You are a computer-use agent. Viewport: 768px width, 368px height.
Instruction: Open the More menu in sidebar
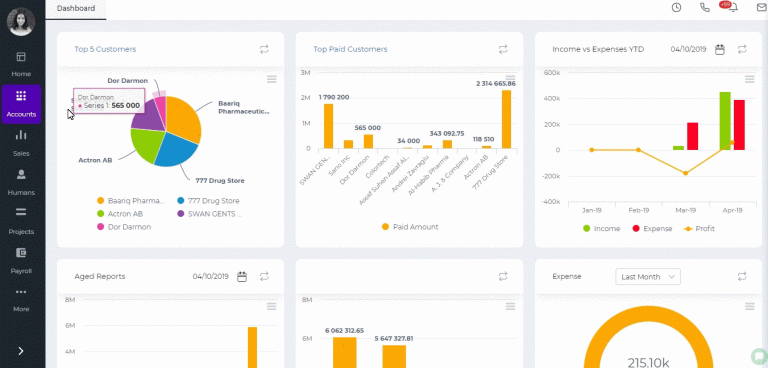pyautogui.click(x=21, y=299)
